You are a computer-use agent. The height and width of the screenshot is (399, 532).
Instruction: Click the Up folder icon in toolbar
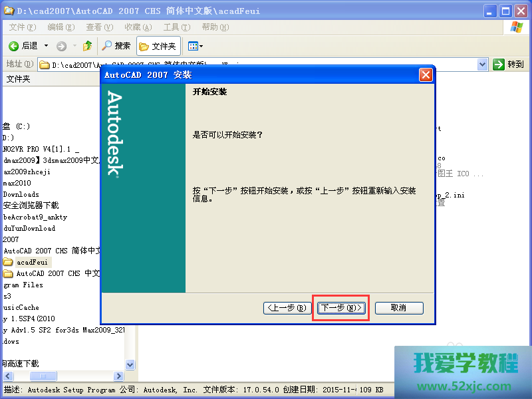point(88,46)
